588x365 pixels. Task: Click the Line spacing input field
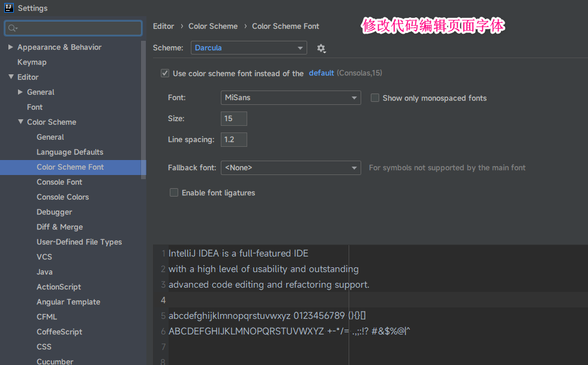pyautogui.click(x=233, y=140)
